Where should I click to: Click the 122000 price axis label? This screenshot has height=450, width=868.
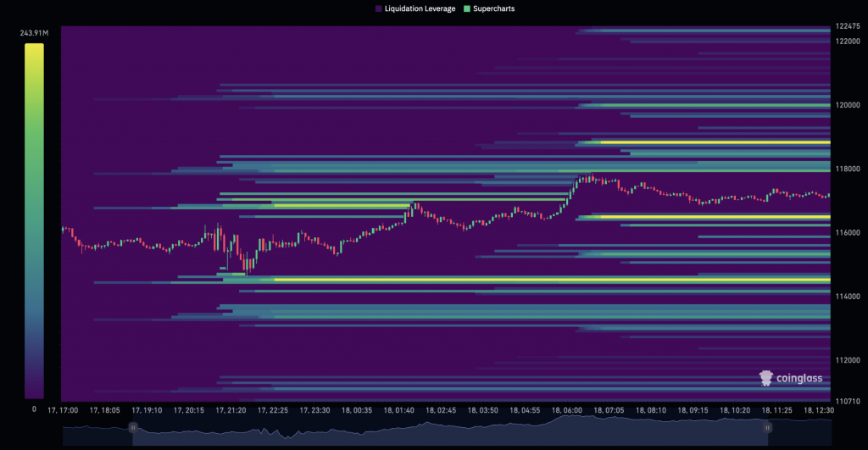(848, 41)
